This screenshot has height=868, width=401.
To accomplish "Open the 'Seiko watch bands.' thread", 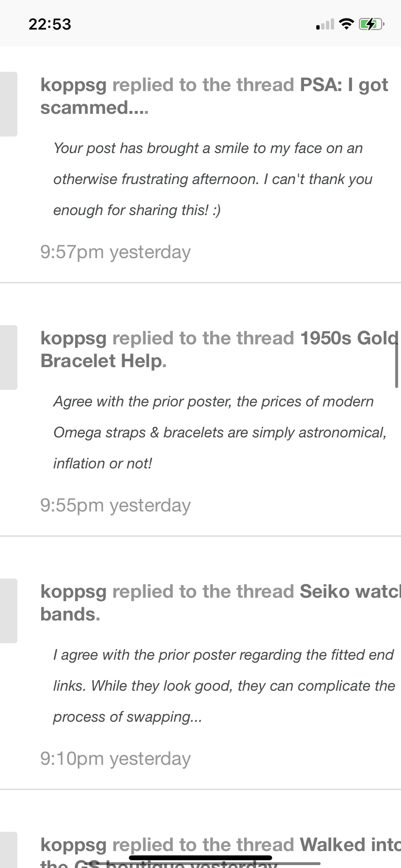I will (x=349, y=592).
